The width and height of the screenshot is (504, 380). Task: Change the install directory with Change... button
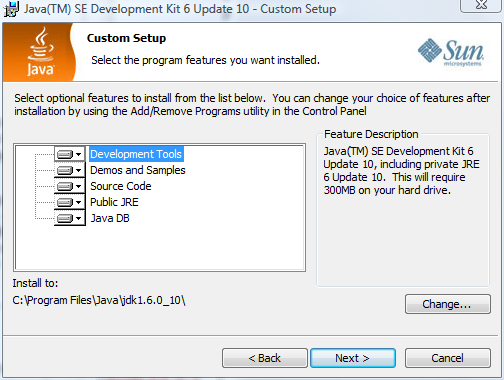[448, 304]
